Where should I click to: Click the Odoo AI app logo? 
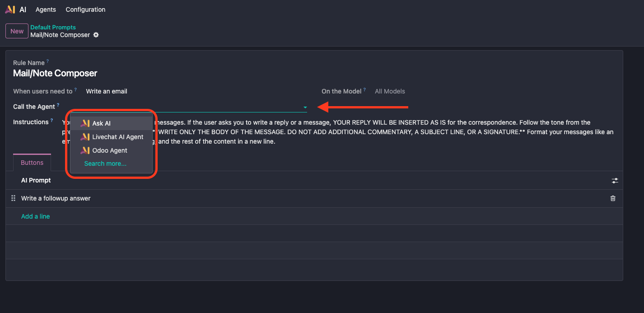10,9
